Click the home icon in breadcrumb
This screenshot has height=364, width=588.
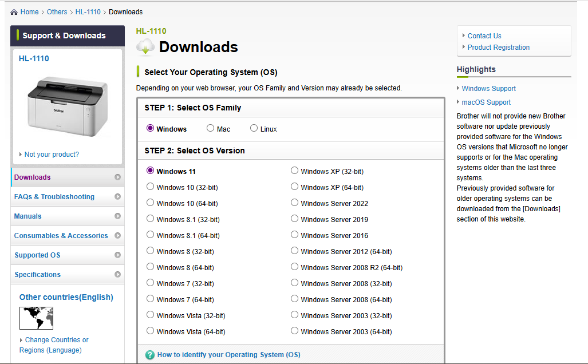(x=14, y=12)
